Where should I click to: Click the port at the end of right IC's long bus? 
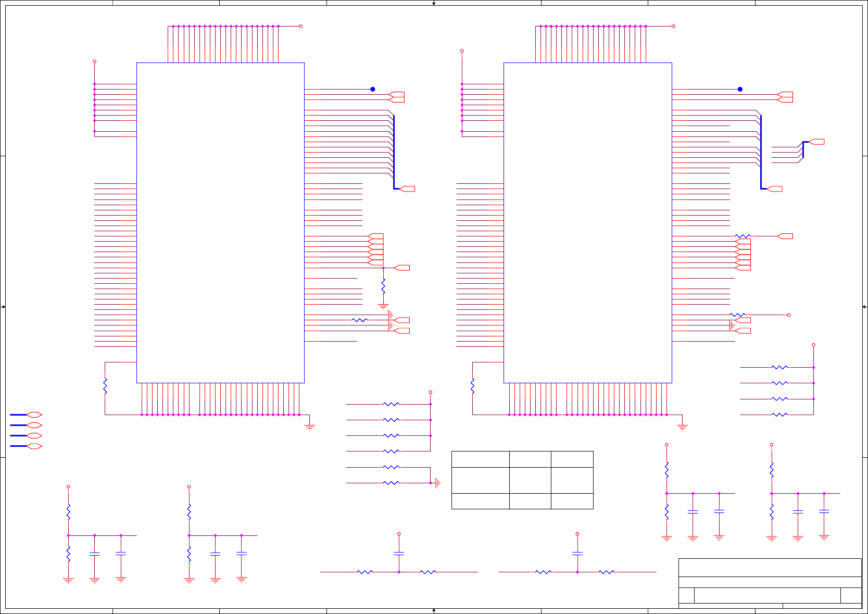pyautogui.click(x=775, y=189)
